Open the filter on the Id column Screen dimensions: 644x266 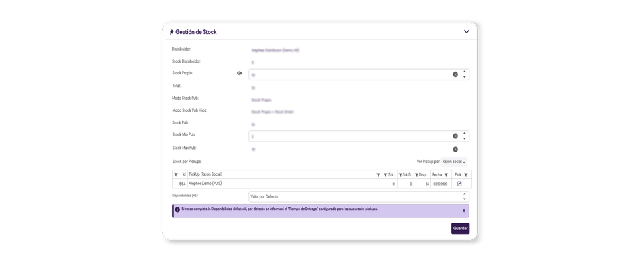(x=176, y=175)
